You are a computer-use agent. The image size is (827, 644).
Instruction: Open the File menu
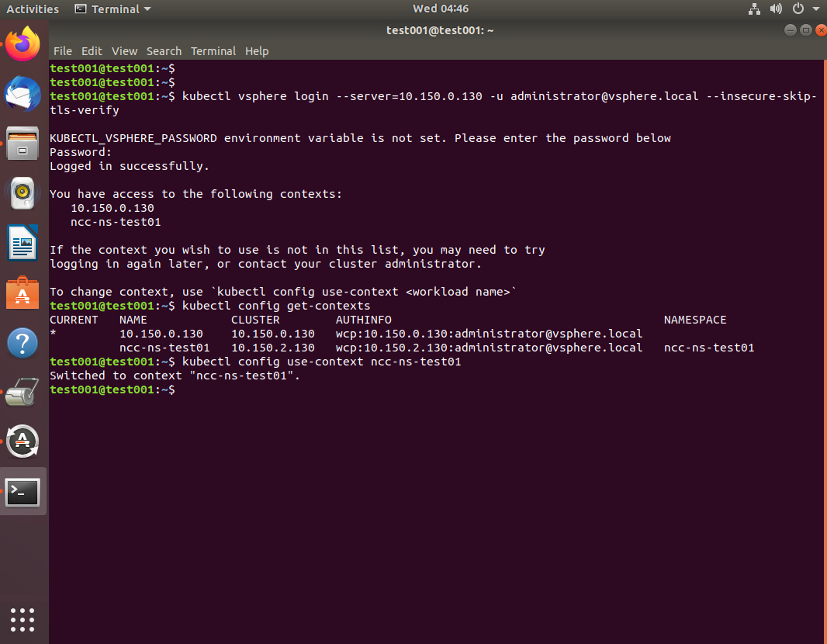(x=63, y=51)
